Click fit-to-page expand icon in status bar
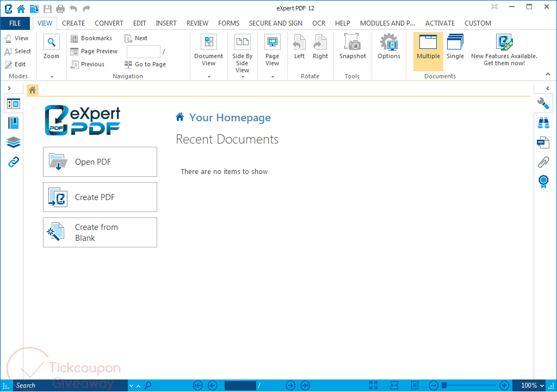557x392 pixels. pos(373,385)
